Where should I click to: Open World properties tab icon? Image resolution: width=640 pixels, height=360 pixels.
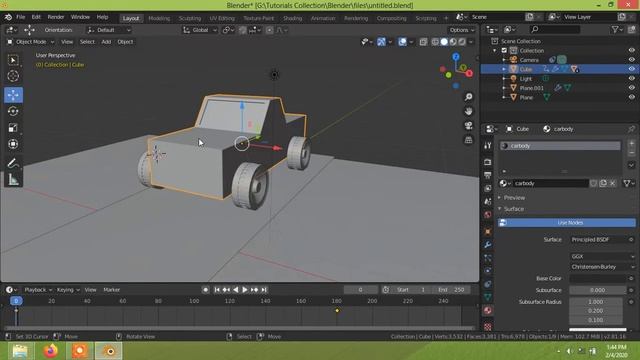coord(488,215)
